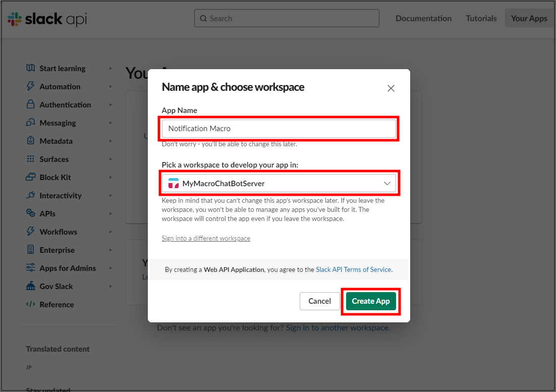
Task: Expand the Gov Slack section arrow
Action: click(110, 287)
